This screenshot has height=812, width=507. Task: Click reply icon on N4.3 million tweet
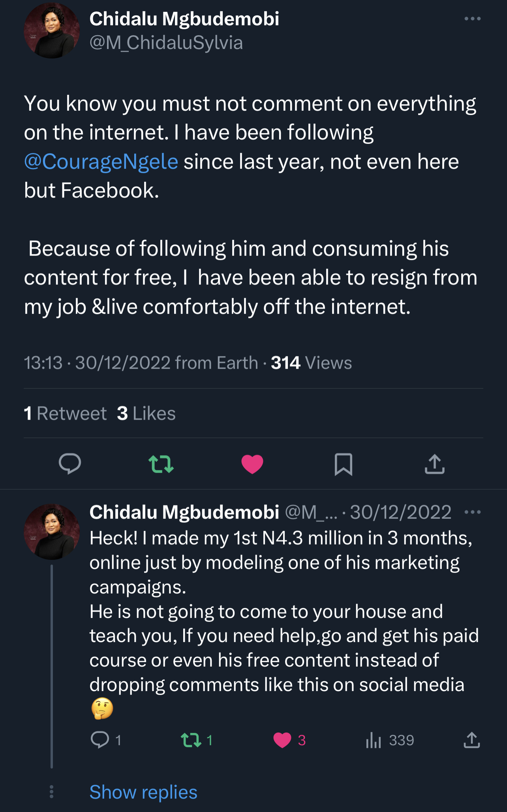tap(100, 740)
